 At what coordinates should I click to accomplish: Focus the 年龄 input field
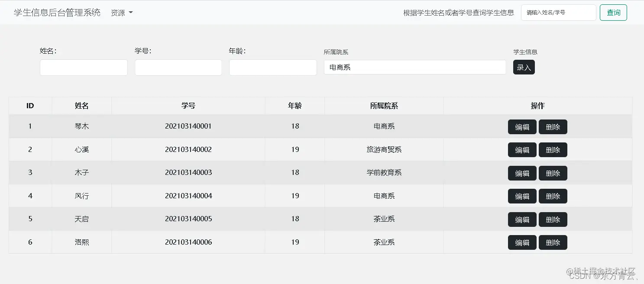point(273,68)
